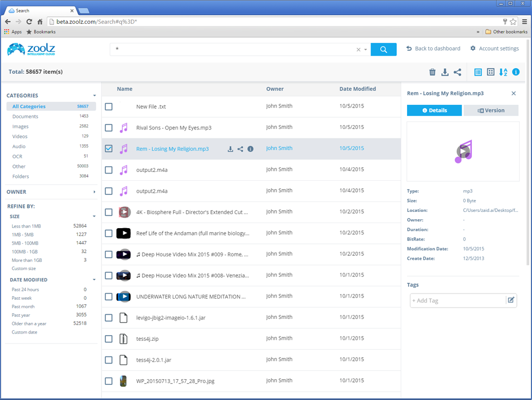Open file name tess4j-2.0.1.jar
Screen dimensions: 532x400
coord(154,360)
